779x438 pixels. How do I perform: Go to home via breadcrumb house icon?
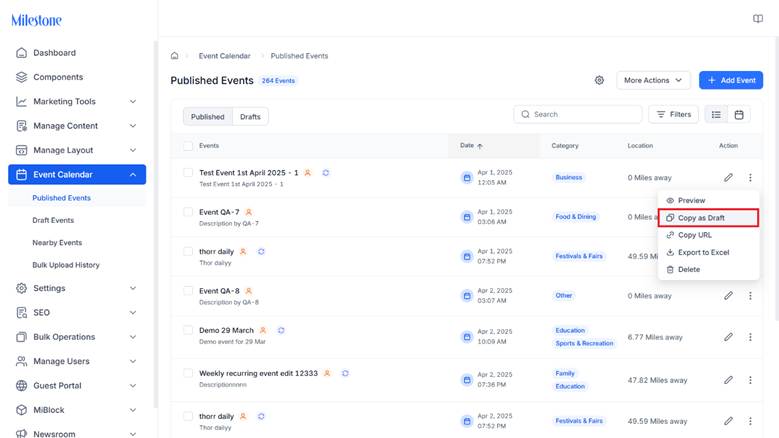click(x=174, y=56)
